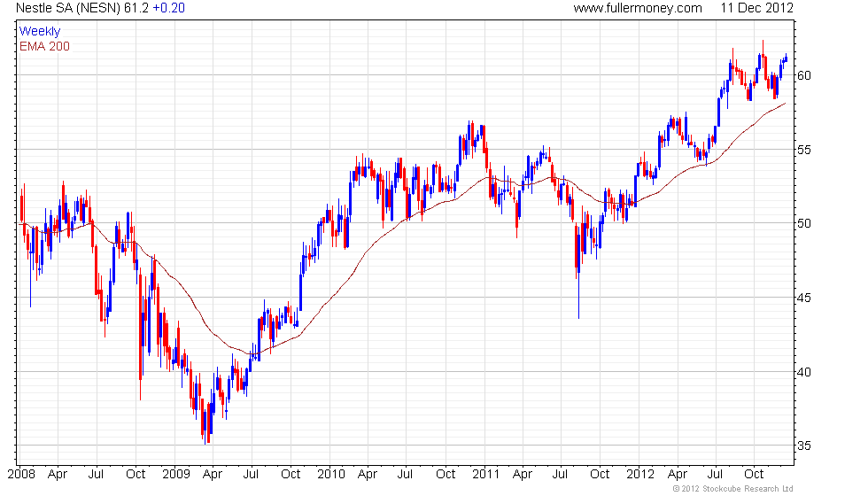Click the 40 price axis label
Viewport: 868px width, 496px height.
(804, 372)
